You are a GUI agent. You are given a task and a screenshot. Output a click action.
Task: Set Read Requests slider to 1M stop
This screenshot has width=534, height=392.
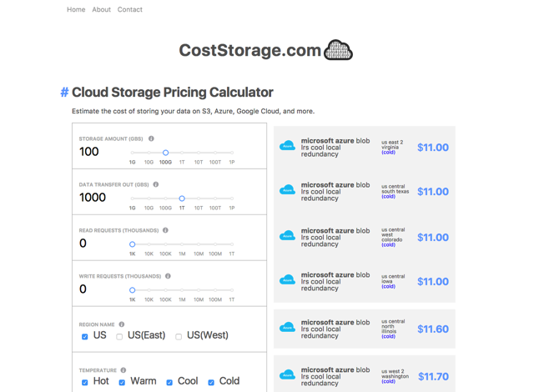click(x=182, y=244)
